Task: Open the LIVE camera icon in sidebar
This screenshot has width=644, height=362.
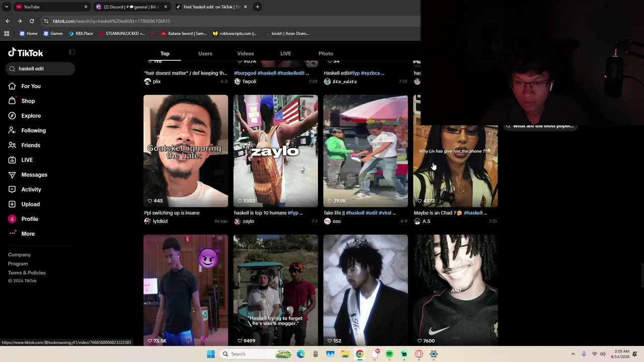Action: tap(12, 160)
